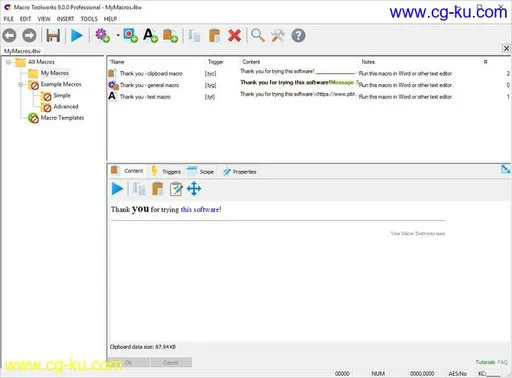Click the Back navigation arrow
This screenshot has width=512, height=378.
coord(9,35)
